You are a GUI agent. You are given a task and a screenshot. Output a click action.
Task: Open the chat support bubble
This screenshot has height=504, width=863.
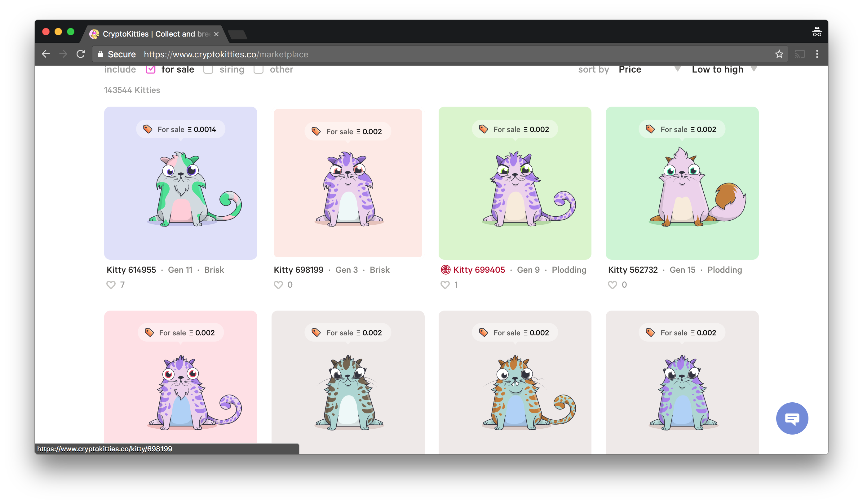(x=792, y=418)
